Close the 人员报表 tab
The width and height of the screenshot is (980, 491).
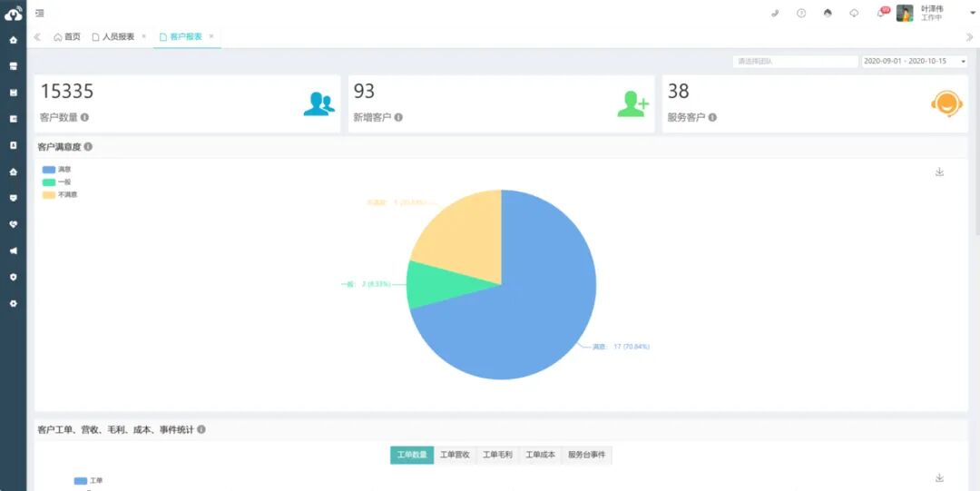point(143,36)
